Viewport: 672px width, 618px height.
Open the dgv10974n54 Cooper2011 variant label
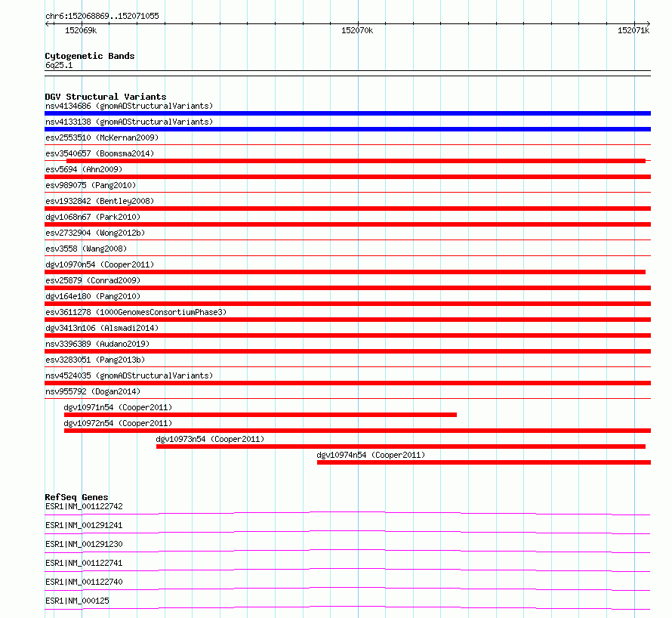pyautogui.click(x=371, y=455)
